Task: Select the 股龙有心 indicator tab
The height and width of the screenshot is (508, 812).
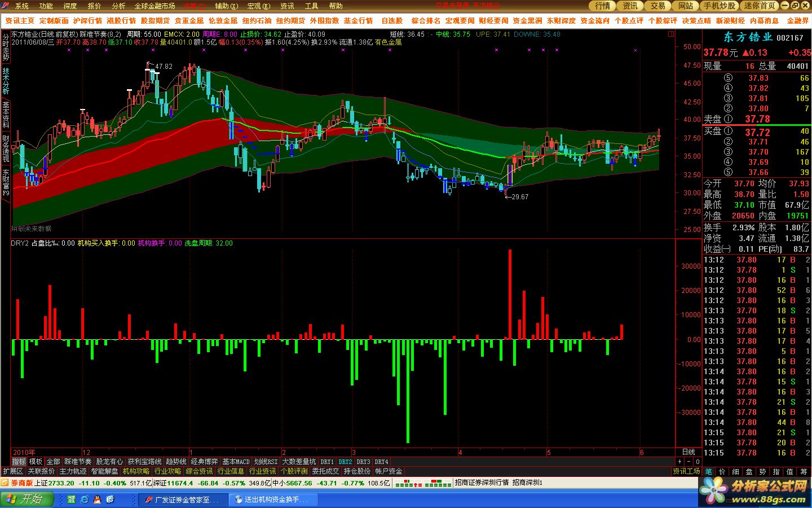Action: pyautogui.click(x=109, y=462)
